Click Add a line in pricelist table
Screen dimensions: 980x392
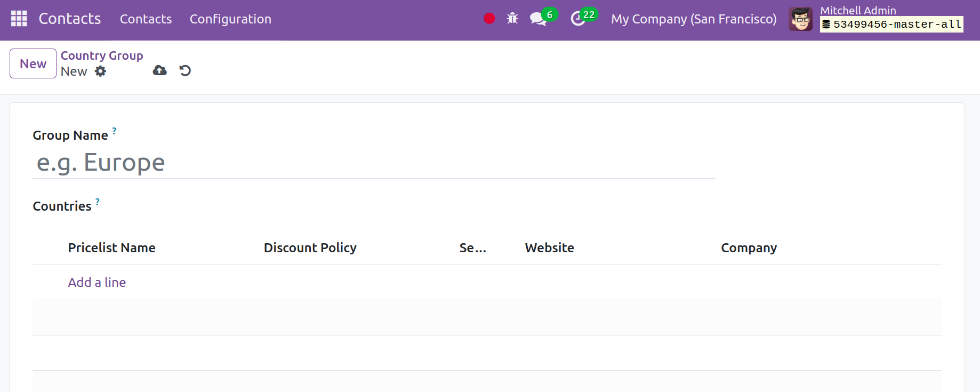point(97,282)
